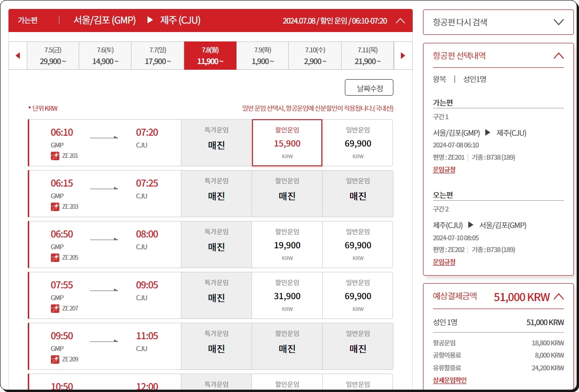Viewport: 579px width, 392px height.
Task: Select 7.10(수) date tab
Action: pyautogui.click(x=315, y=56)
